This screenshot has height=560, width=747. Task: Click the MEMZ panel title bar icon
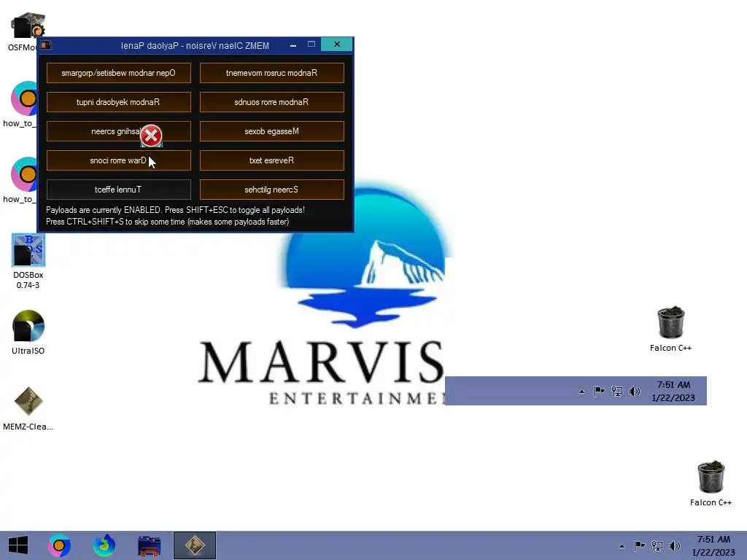46,45
